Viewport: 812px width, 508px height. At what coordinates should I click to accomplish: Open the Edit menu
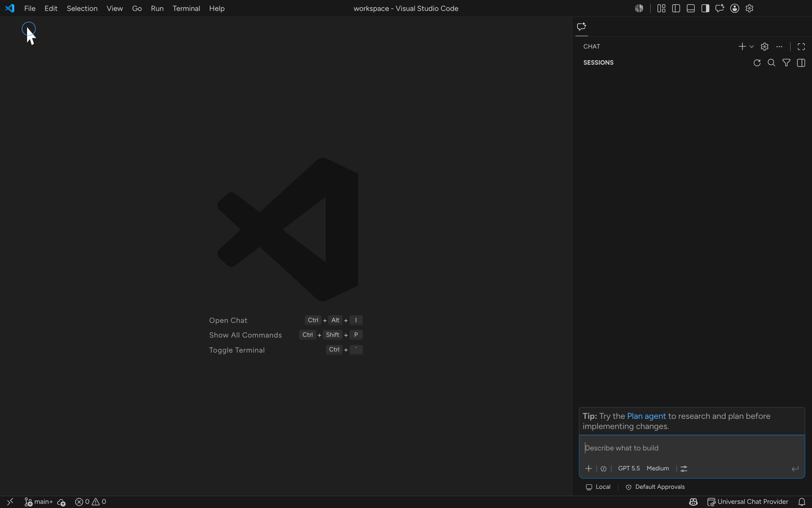point(51,8)
